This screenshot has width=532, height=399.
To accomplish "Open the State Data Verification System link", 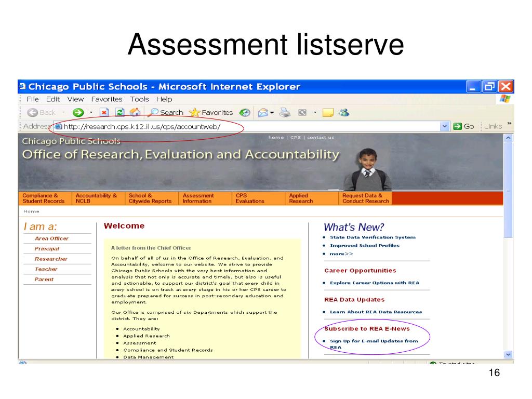I will coord(373,237).
